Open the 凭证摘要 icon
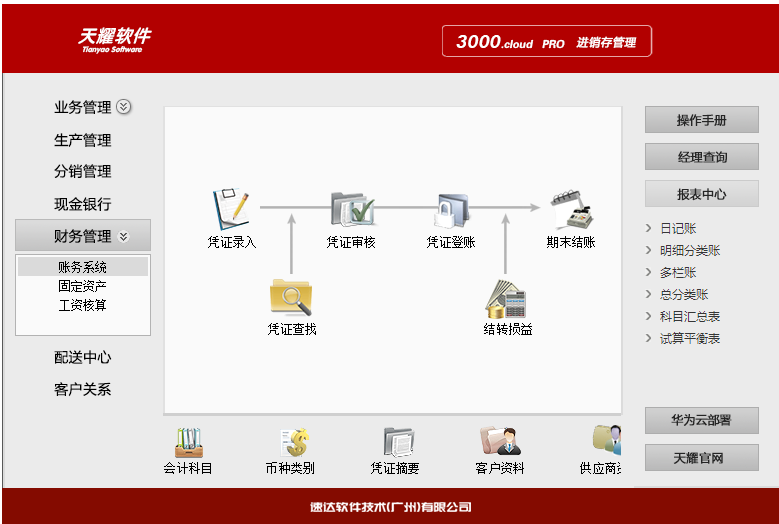 click(x=396, y=442)
